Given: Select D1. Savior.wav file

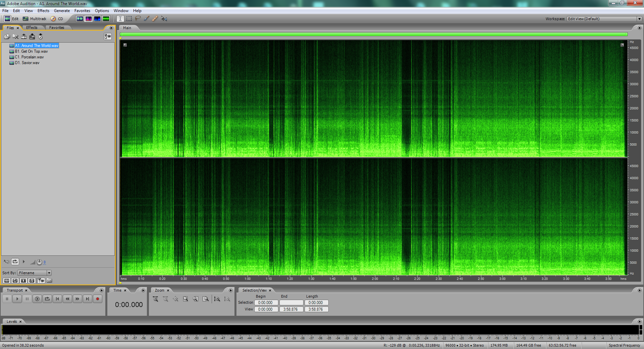Looking at the screenshot, I should pyautogui.click(x=27, y=63).
